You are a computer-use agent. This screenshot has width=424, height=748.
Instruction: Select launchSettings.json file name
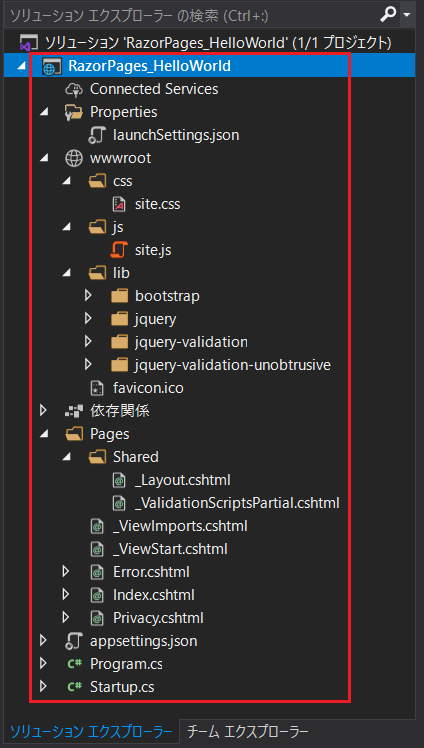tap(176, 135)
